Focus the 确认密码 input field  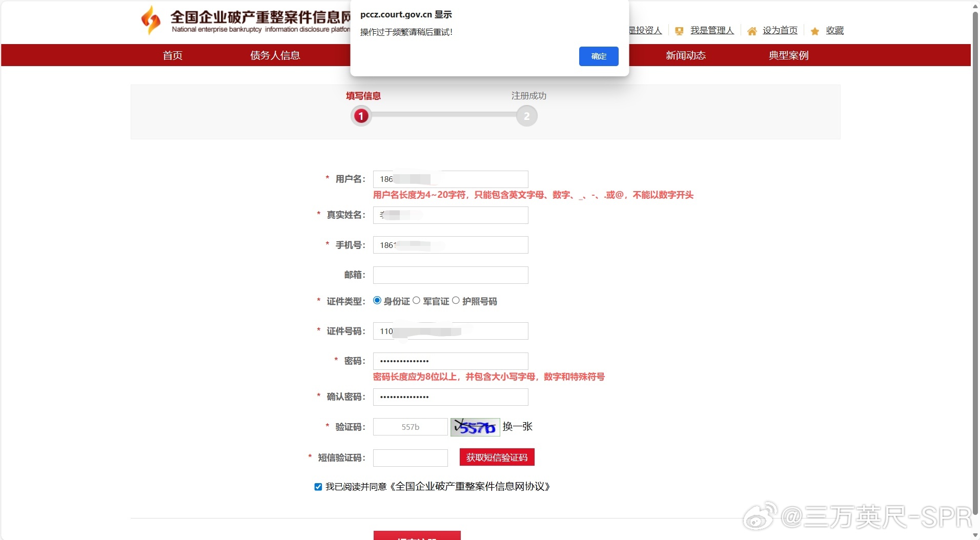(x=451, y=397)
